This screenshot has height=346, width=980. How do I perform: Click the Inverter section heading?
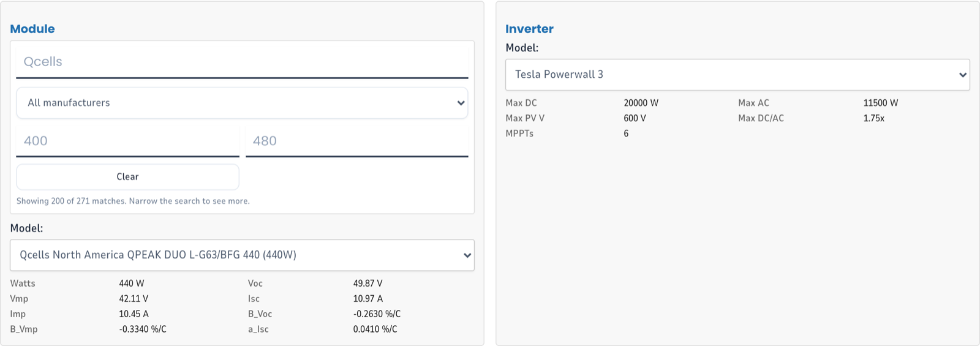coord(529,29)
